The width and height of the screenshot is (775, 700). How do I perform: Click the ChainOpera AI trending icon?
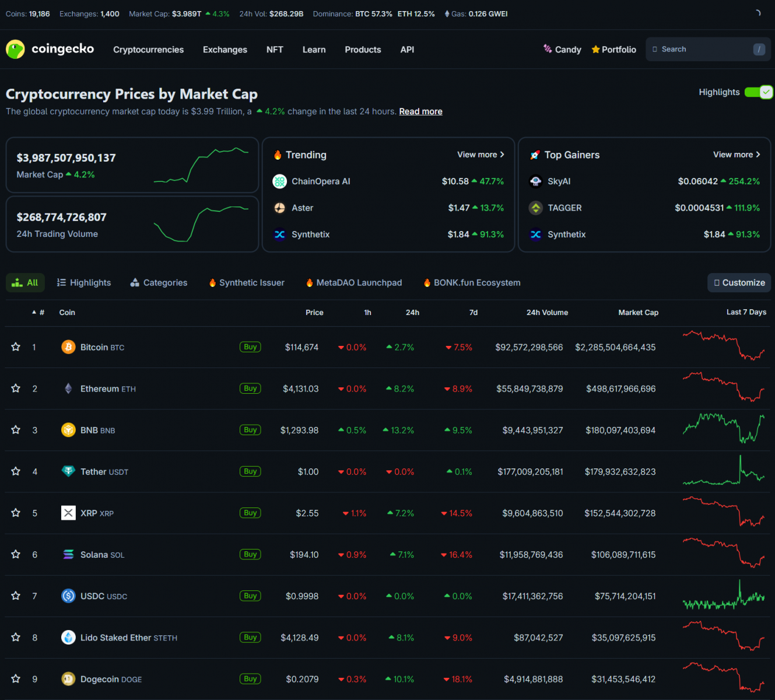280,181
